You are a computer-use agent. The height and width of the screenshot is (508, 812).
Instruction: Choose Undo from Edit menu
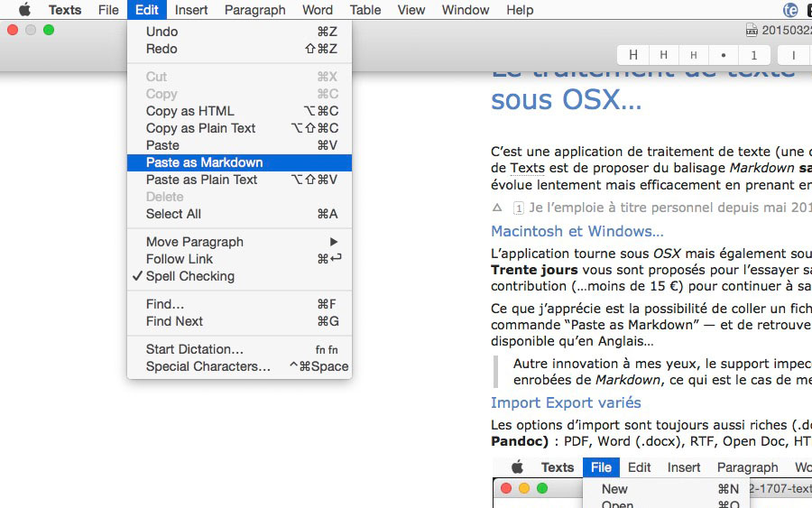pos(239,32)
